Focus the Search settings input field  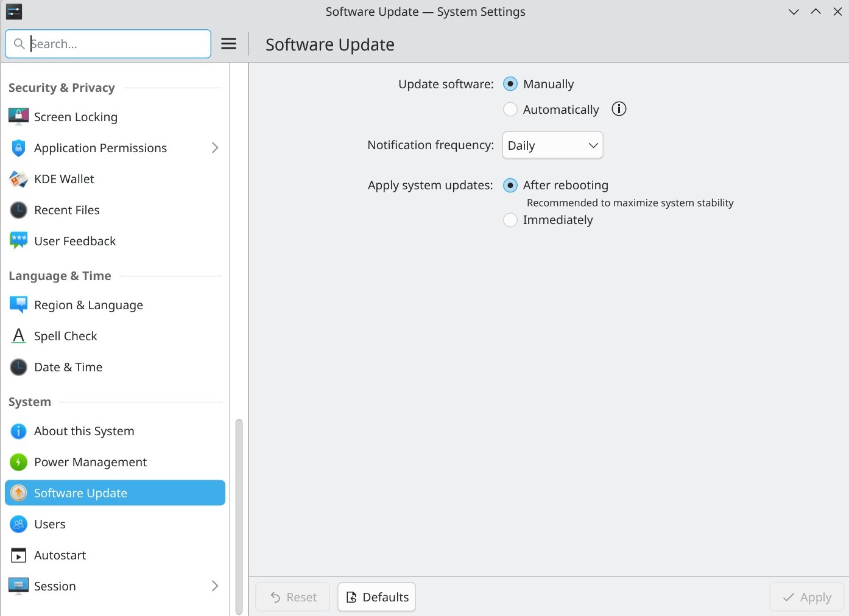coord(116,44)
